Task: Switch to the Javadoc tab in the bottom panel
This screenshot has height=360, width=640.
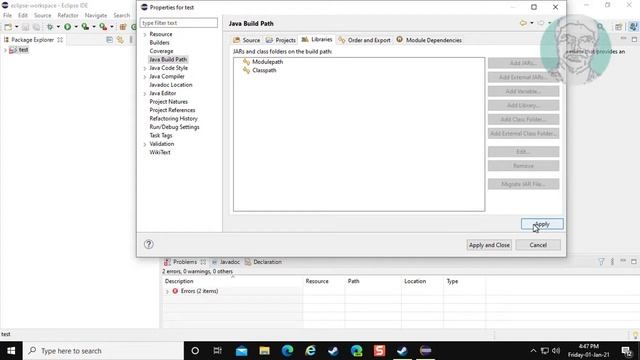Action: click(226, 262)
